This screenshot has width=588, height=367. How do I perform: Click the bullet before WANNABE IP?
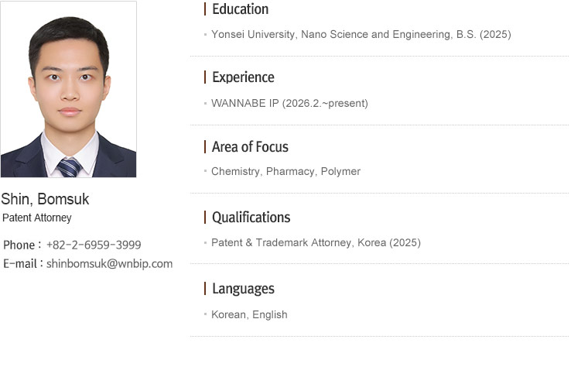[x=205, y=103]
